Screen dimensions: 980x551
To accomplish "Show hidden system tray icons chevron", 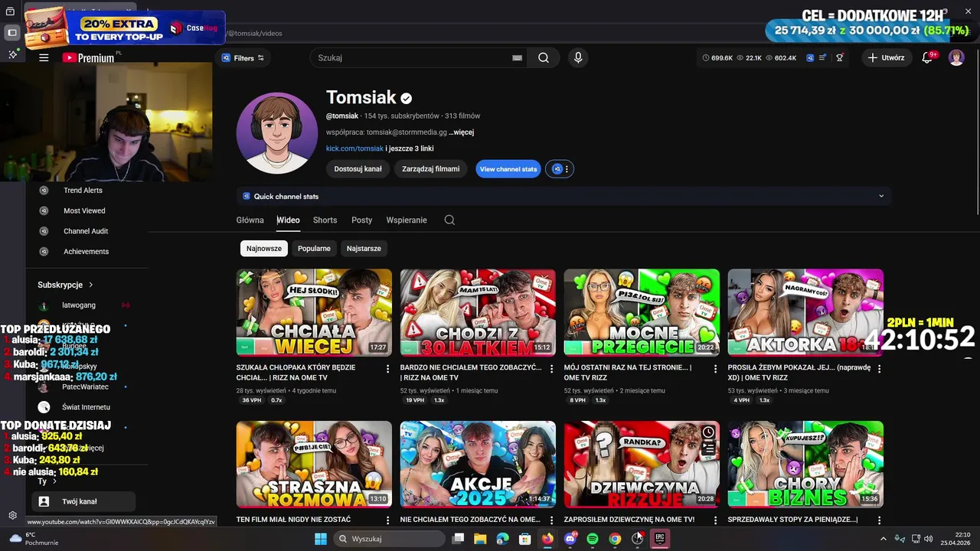I will point(884,539).
